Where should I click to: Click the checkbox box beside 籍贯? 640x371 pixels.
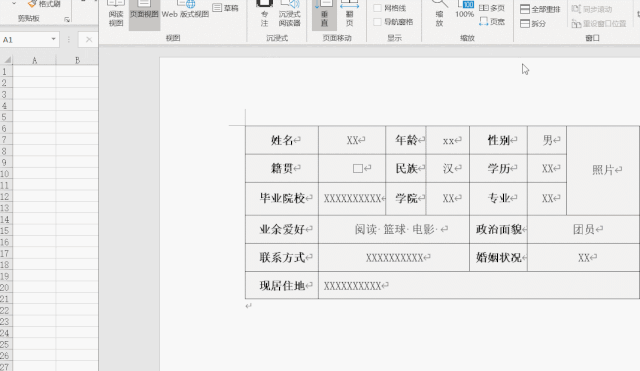pyautogui.click(x=358, y=168)
